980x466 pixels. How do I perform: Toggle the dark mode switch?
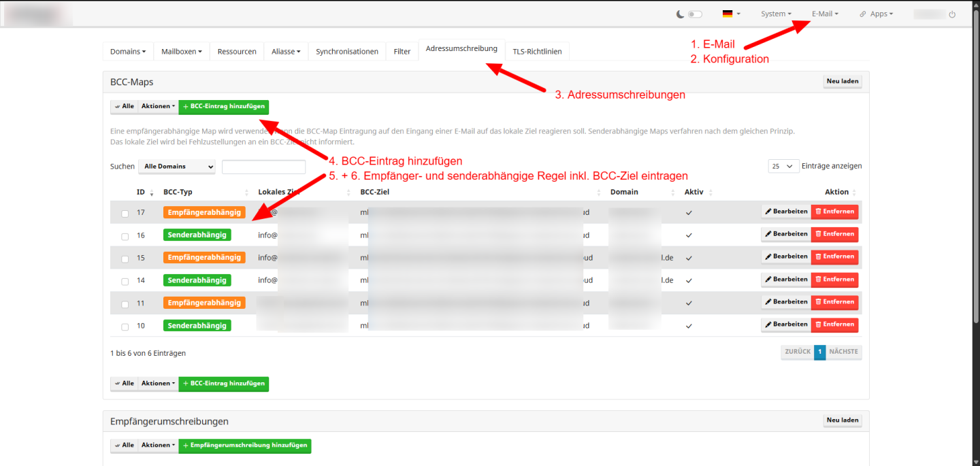694,14
